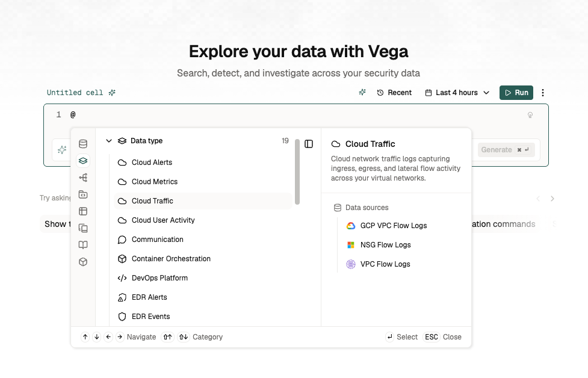Choose Container Orchestration from the list
Image resolution: width=588 pixels, height=378 pixels.
(203, 259)
